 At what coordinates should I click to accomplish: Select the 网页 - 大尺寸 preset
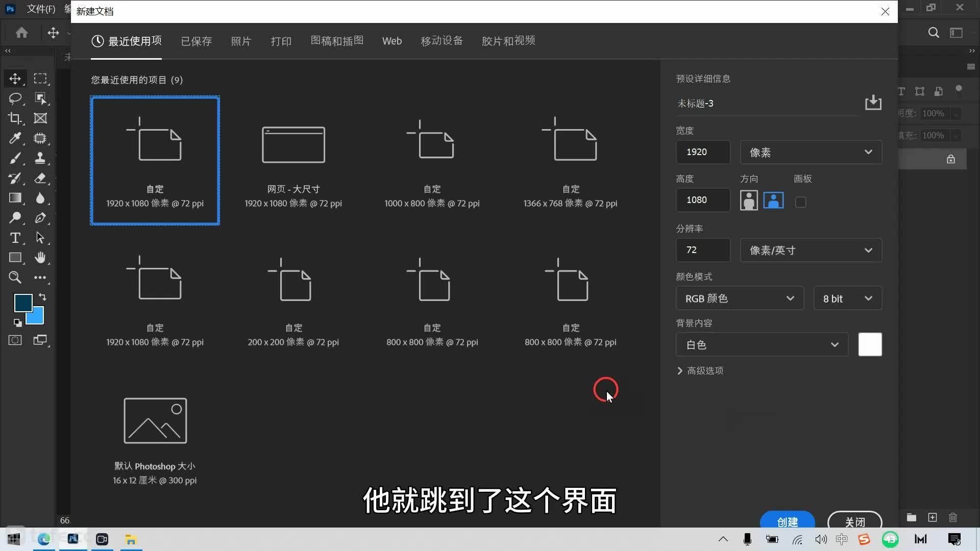[293, 160]
